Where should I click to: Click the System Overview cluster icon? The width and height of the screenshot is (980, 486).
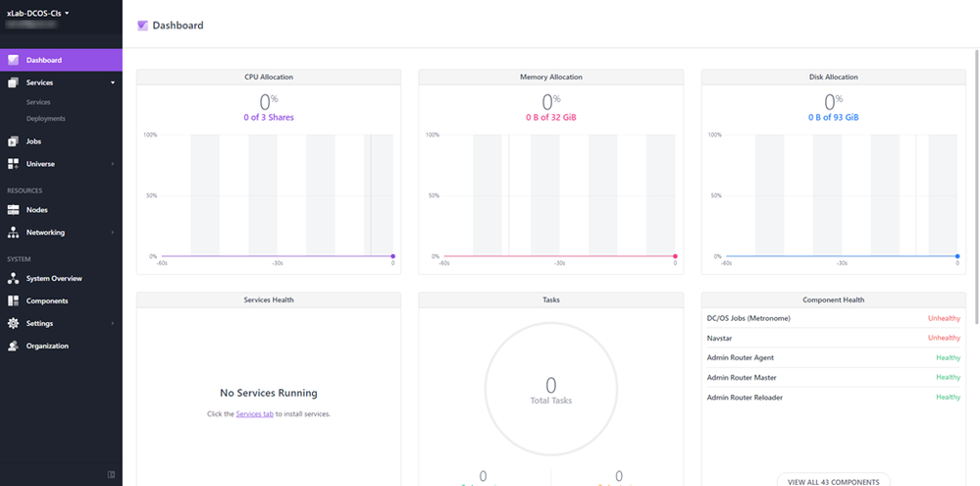point(13,279)
